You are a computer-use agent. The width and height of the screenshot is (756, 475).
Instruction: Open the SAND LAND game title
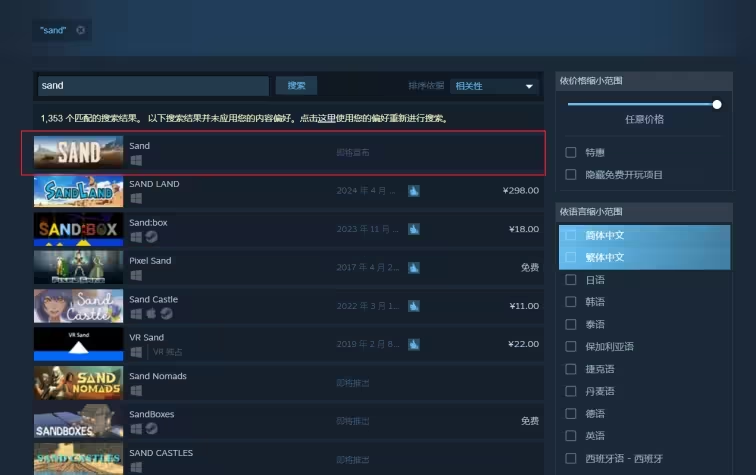[154, 184]
